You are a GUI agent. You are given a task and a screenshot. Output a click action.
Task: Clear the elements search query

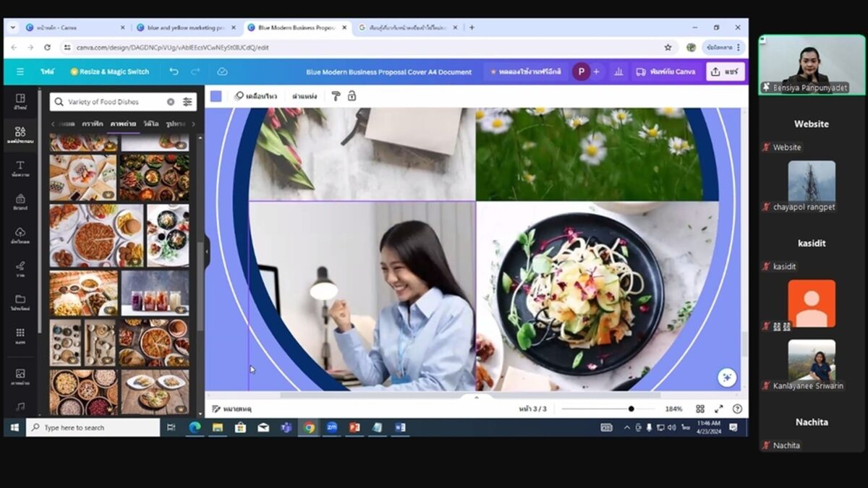click(171, 102)
